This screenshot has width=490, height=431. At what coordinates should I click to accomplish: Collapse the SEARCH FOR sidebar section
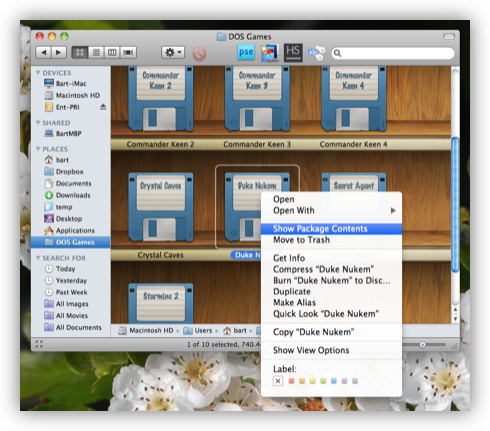pos(38,258)
